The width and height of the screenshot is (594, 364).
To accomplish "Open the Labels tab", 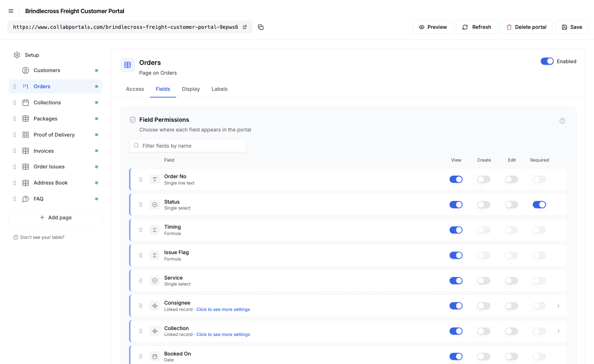I will (x=220, y=89).
